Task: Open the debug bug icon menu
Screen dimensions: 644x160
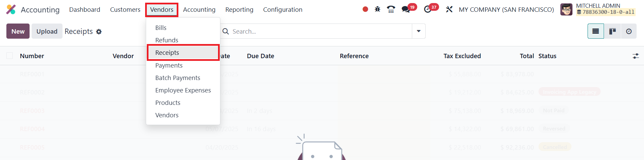Action: click(x=378, y=9)
